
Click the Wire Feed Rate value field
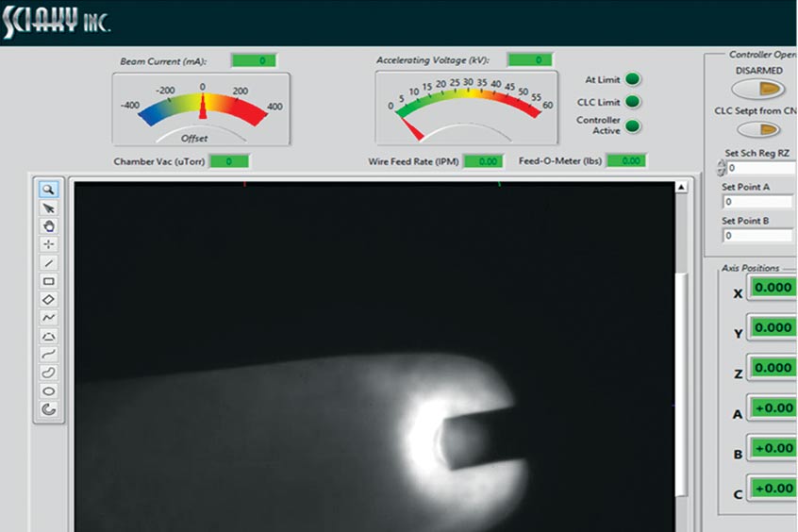coord(484,161)
